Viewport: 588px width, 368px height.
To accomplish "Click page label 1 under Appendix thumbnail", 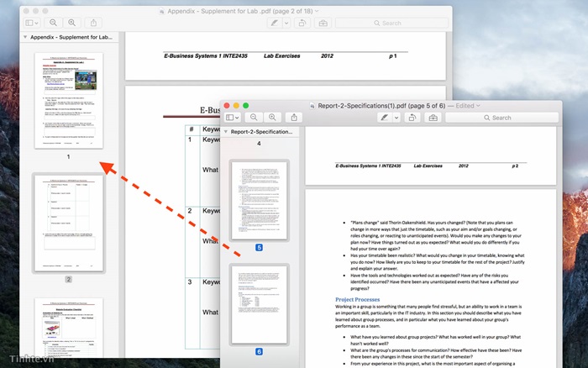I will [68, 156].
